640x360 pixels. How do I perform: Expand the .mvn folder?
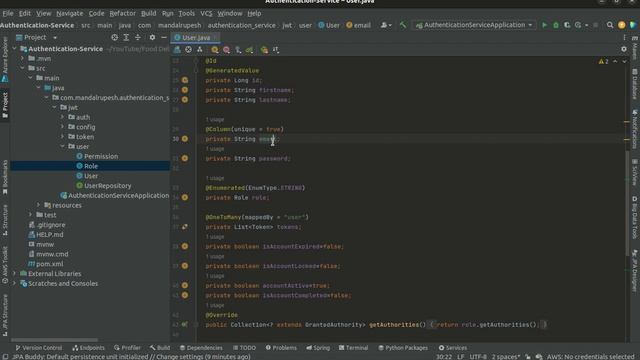point(22,58)
